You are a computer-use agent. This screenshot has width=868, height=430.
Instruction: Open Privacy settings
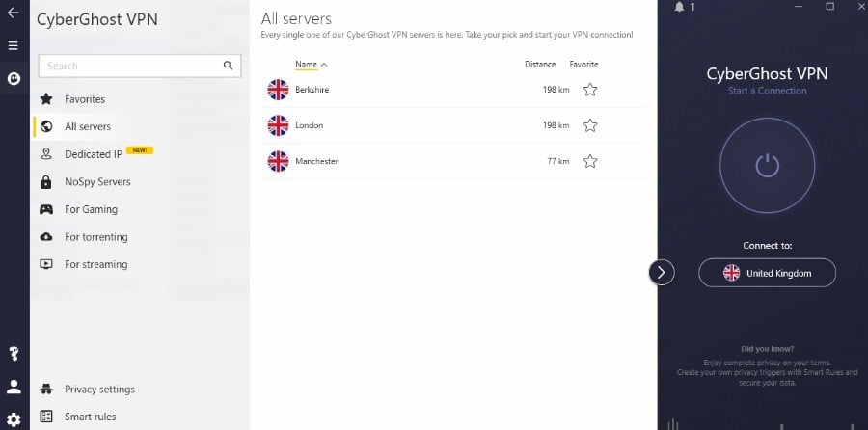tap(99, 390)
